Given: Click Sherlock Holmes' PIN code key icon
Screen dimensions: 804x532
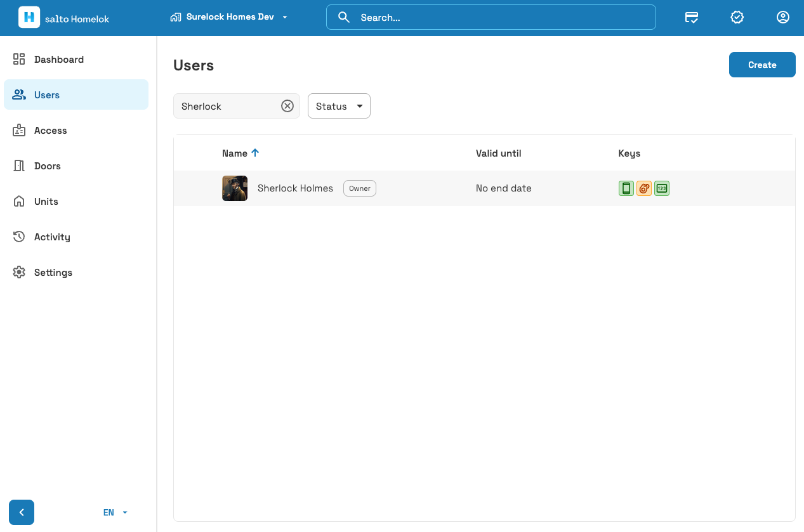Looking at the screenshot, I should point(662,188).
